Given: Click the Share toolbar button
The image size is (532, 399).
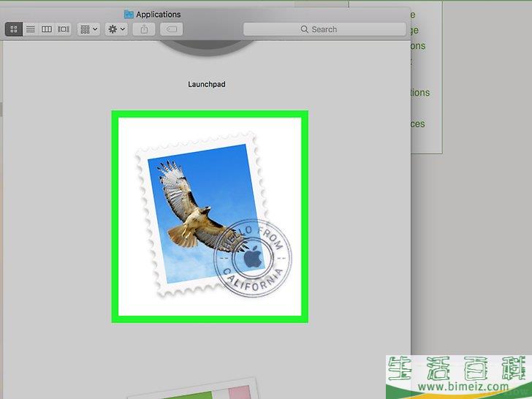Looking at the screenshot, I should click(x=144, y=29).
